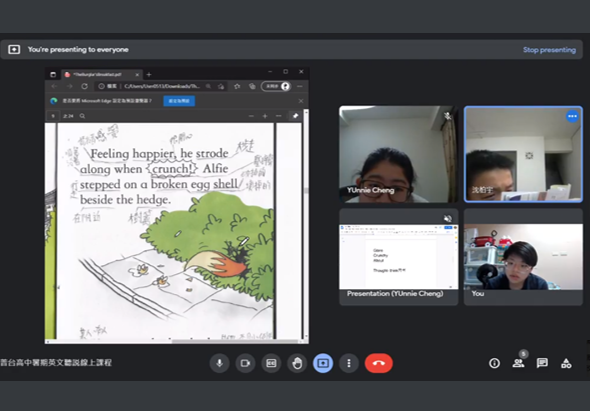Click the Edge refresh page button
Viewport: 590px width, 411px height.
[x=85, y=86]
